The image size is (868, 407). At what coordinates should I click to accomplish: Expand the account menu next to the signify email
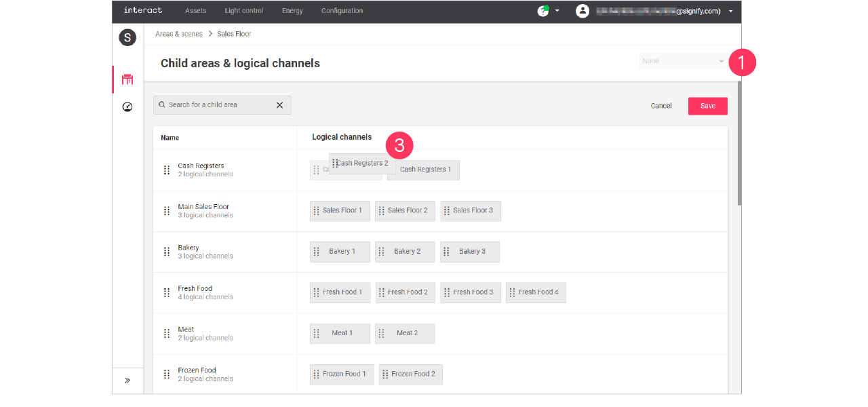[730, 11]
